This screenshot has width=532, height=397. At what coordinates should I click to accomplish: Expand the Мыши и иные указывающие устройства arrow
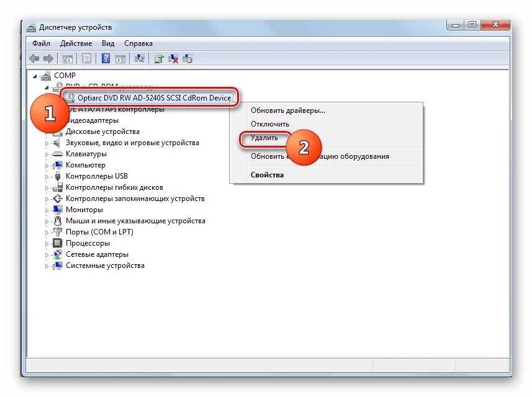pos(47,221)
